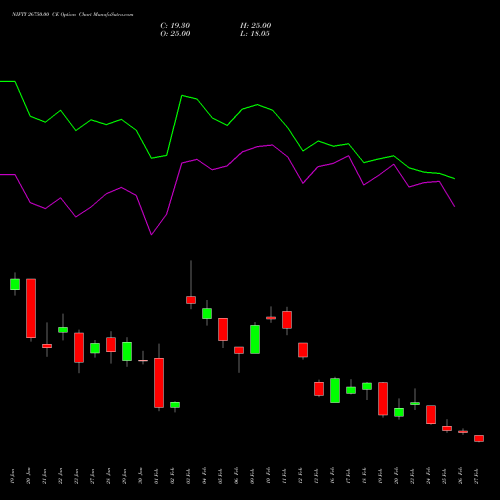Click the purple indicator line's lowest dip above 01 Feb

click(x=151, y=235)
